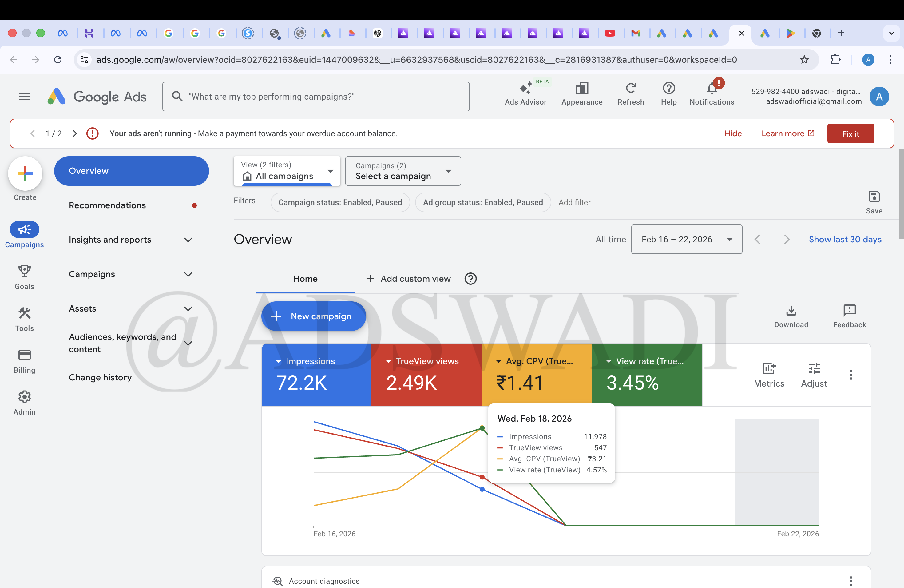Show last 30 days of data
The height and width of the screenshot is (588, 904).
click(x=845, y=239)
